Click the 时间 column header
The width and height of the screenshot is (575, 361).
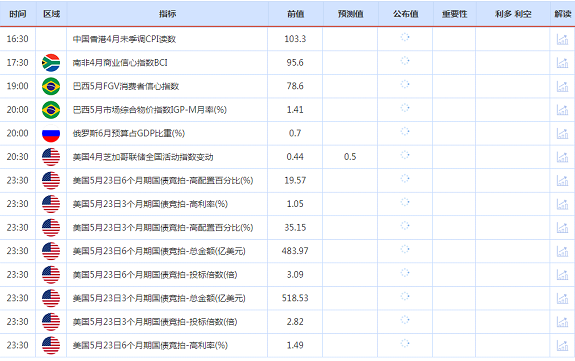(18, 14)
